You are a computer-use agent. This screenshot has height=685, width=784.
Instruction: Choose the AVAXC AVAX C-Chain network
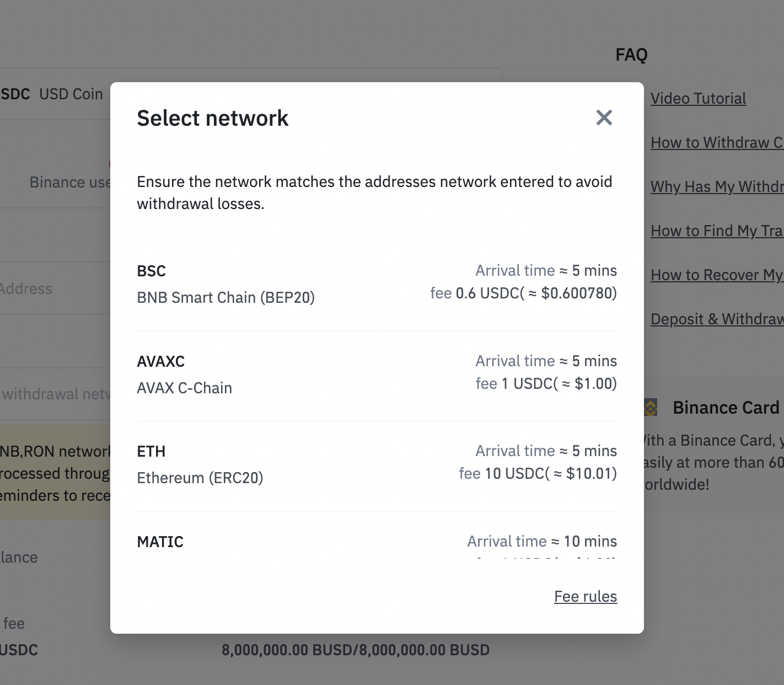pyautogui.click(x=377, y=376)
